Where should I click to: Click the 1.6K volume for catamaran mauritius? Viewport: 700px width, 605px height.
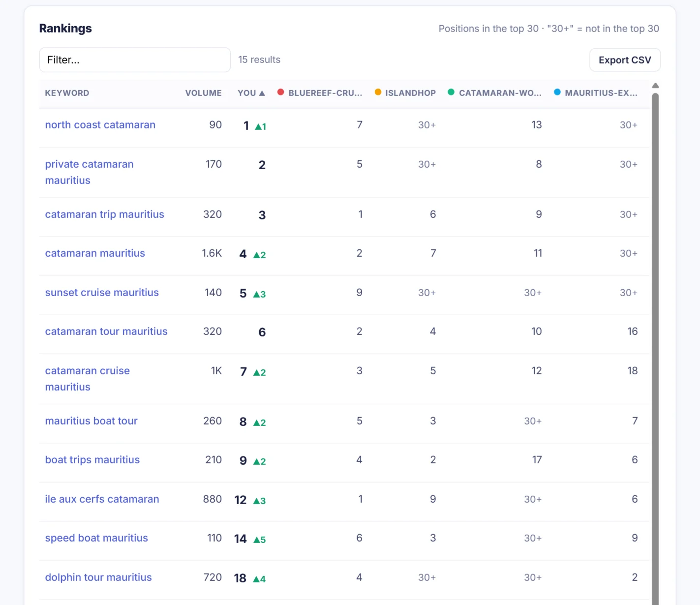click(x=212, y=253)
